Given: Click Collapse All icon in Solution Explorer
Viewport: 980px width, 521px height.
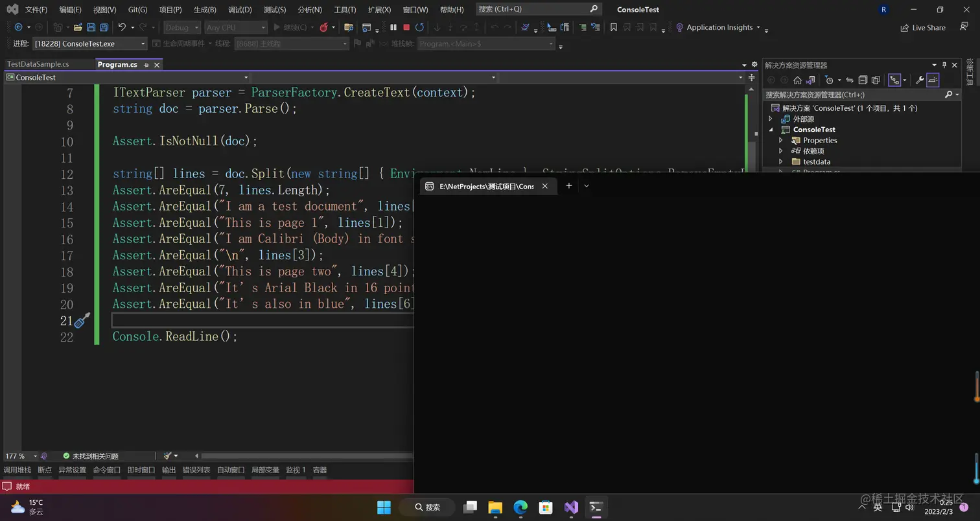Looking at the screenshot, I should 863,80.
